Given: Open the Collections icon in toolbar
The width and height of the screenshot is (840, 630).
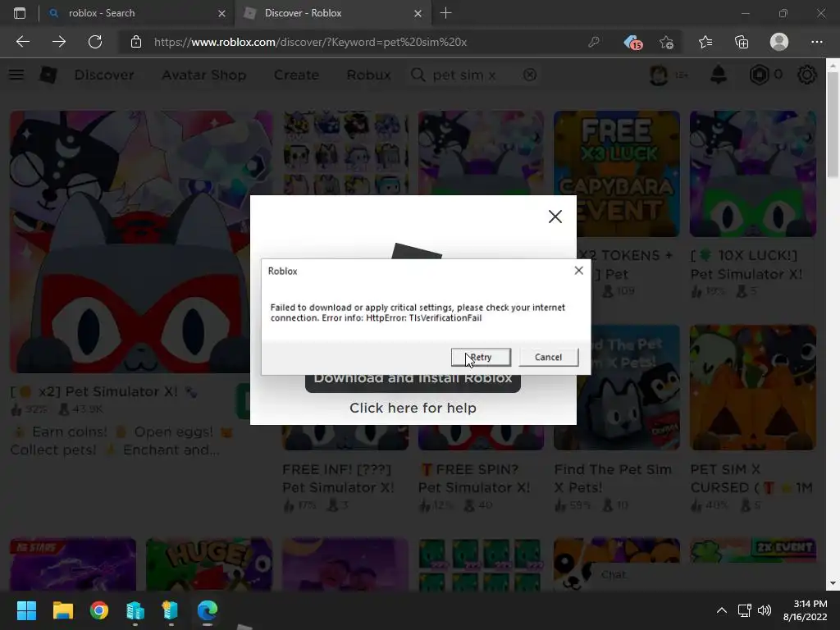Looking at the screenshot, I should [742, 42].
